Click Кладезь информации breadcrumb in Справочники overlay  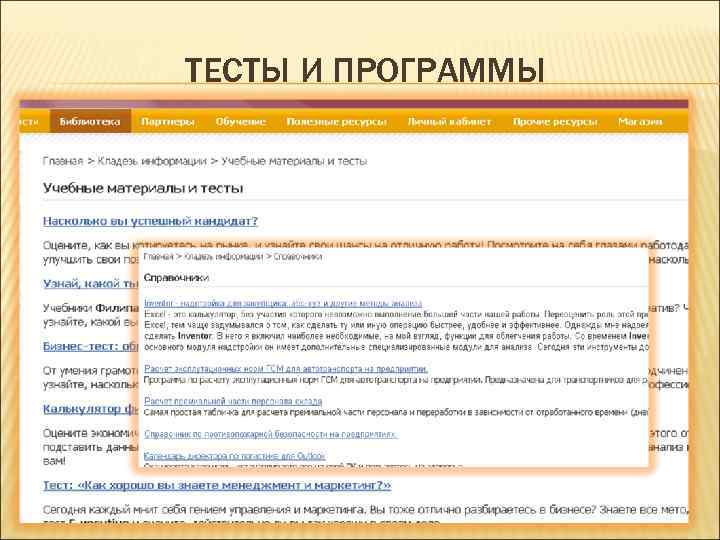[x=224, y=257]
